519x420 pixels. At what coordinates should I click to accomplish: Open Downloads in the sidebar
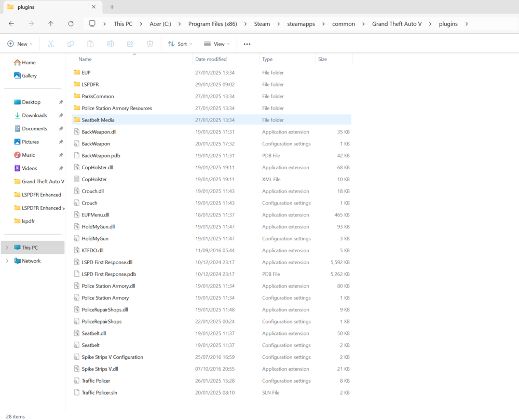(x=34, y=115)
